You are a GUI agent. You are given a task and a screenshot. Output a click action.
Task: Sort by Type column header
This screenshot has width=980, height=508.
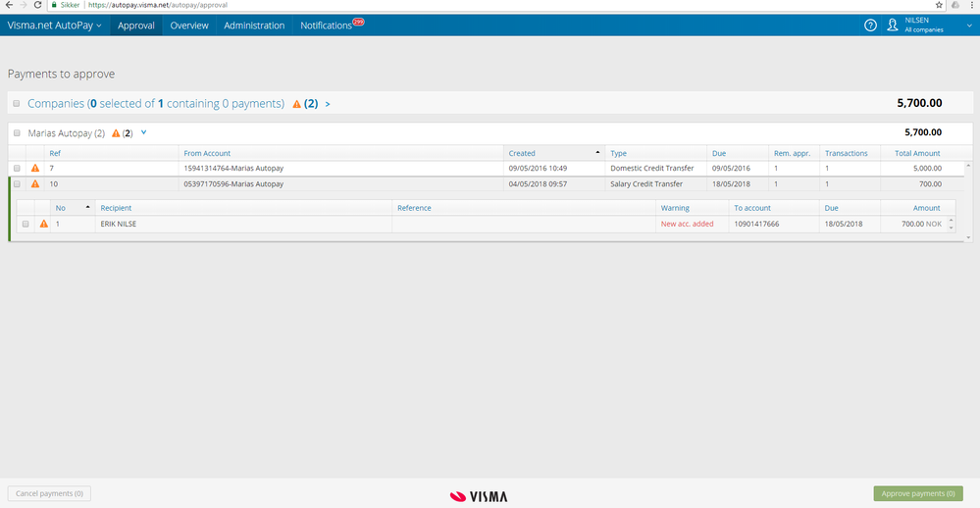point(618,153)
